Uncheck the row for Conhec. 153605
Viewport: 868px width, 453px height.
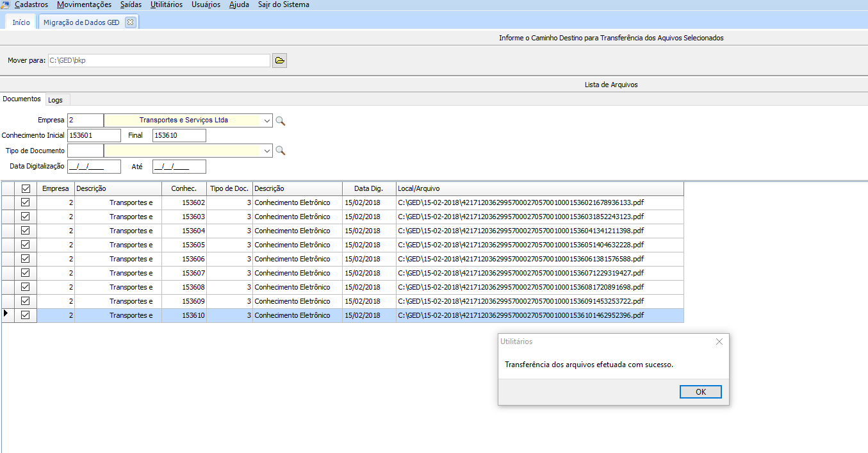coord(26,245)
